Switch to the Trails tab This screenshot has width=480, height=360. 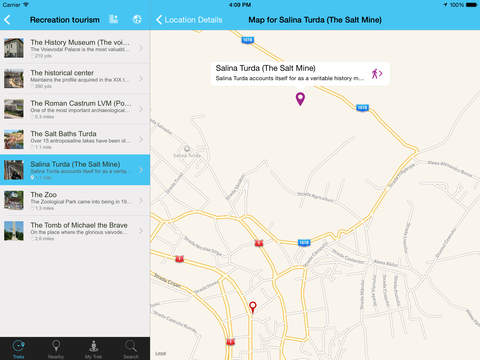pos(19,349)
